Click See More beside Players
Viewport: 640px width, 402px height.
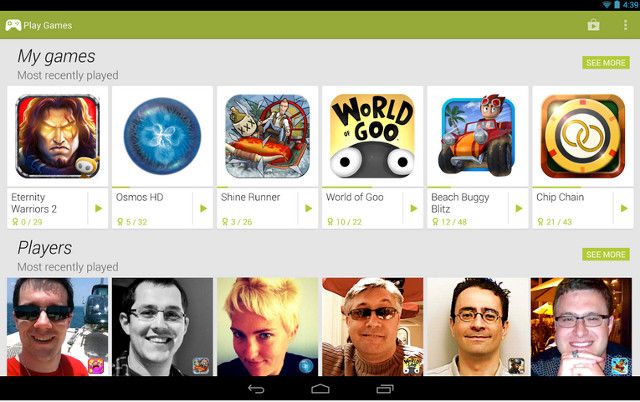[x=606, y=255]
